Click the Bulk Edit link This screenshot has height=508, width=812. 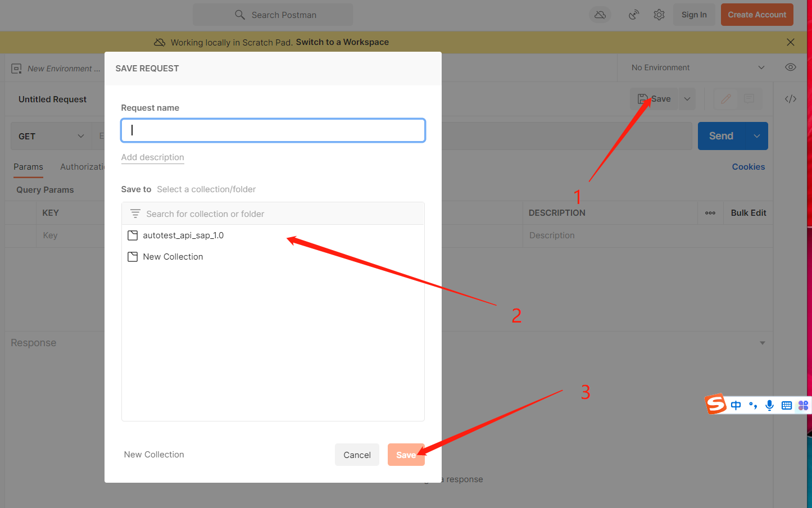coord(749,213)
